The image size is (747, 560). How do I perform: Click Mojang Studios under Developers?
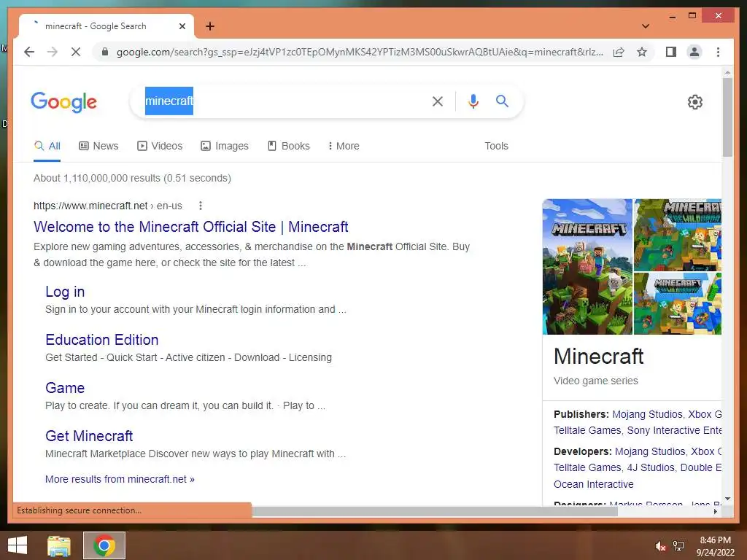650,451
